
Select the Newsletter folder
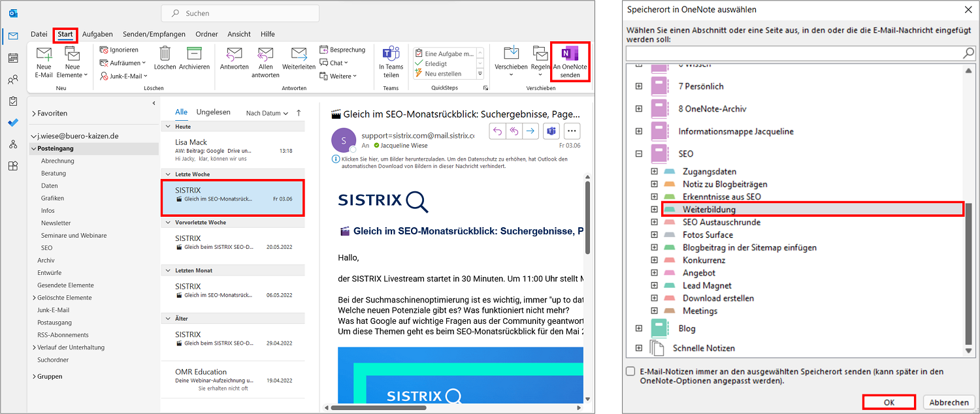point(56,223)
